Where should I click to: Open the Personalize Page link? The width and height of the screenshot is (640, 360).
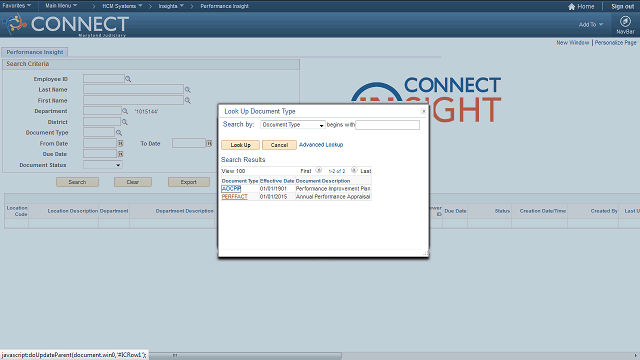coord(615,42)
